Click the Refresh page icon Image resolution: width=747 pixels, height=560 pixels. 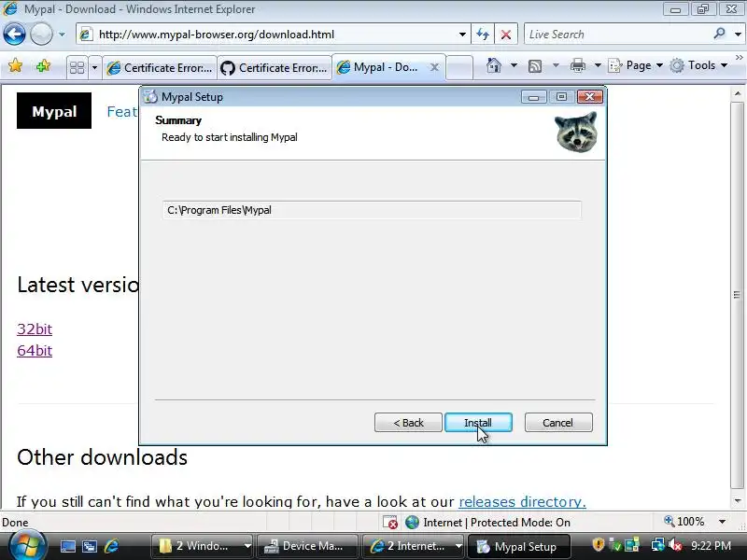click(483, 35)
